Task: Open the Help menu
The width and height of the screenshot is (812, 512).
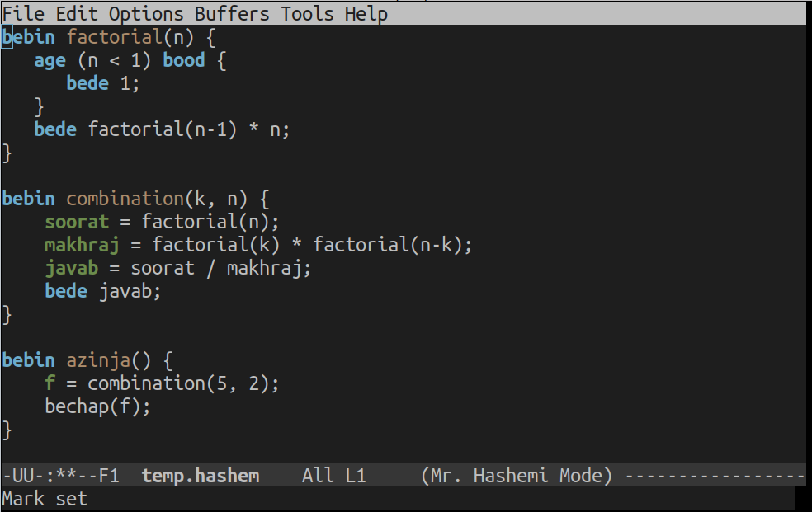Action: (x=366, y=13)
